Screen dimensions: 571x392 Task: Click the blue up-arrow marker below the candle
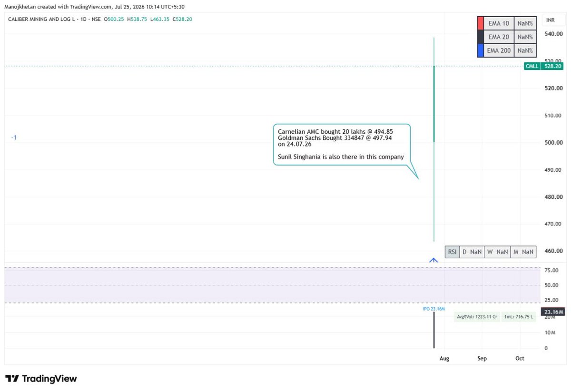[x=433, y=260]
